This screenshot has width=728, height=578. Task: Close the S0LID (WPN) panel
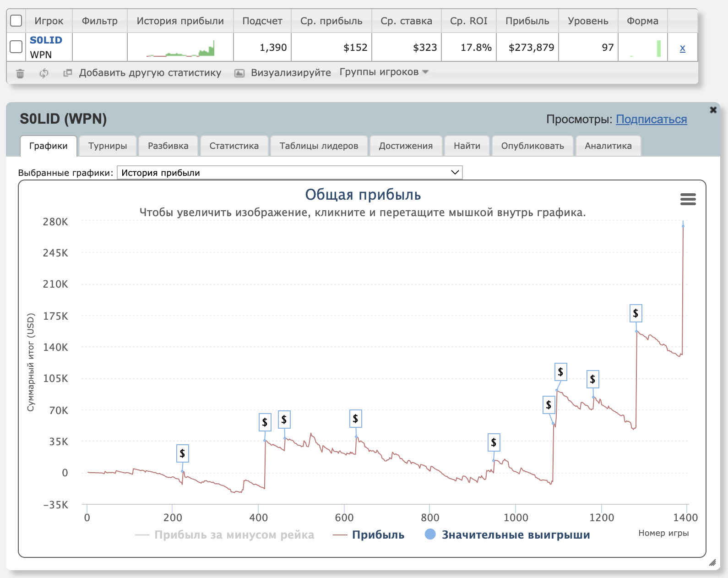[x=713, y=110]
